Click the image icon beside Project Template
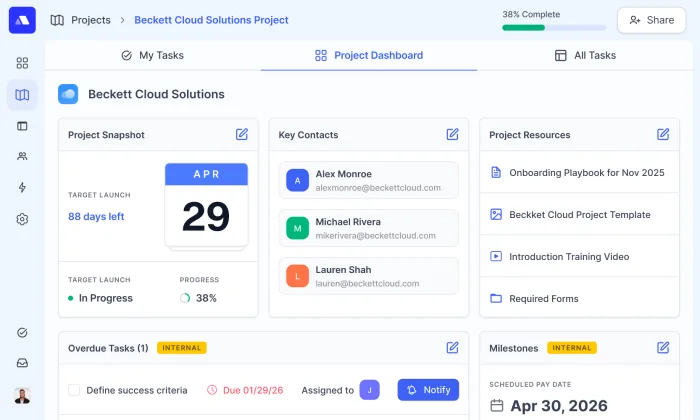Screen dimensions: 700x420 (496, 214)
